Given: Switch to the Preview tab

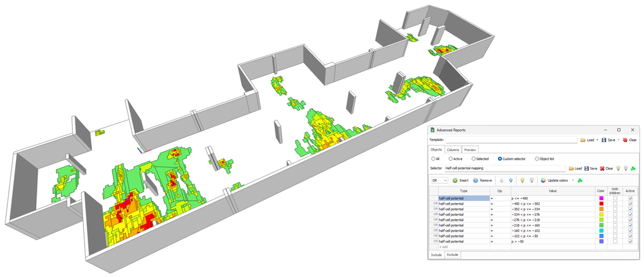Looking at the screenshot, I should coord(470,150).
